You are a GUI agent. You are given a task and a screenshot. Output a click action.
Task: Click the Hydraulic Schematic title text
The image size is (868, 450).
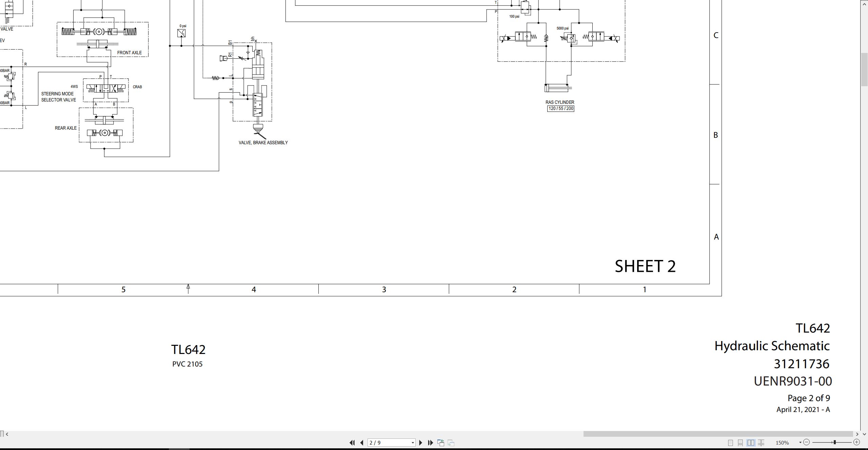click(x=772, y=346)
